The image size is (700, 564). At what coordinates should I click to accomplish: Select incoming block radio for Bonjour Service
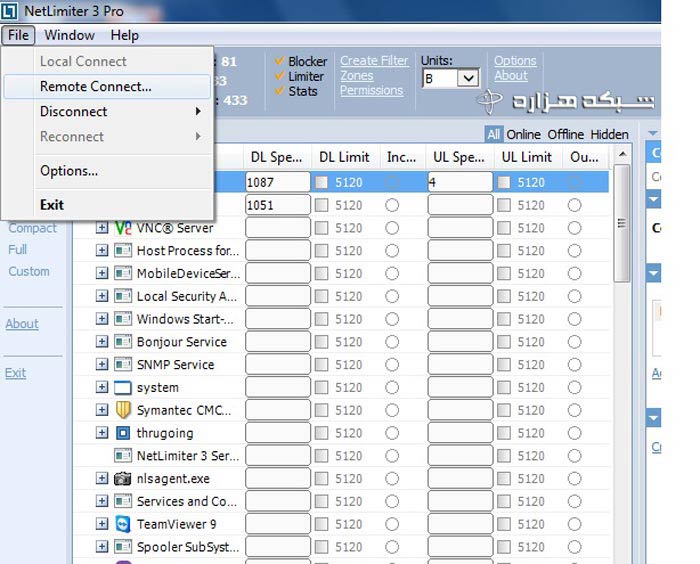tap(392, 342)
